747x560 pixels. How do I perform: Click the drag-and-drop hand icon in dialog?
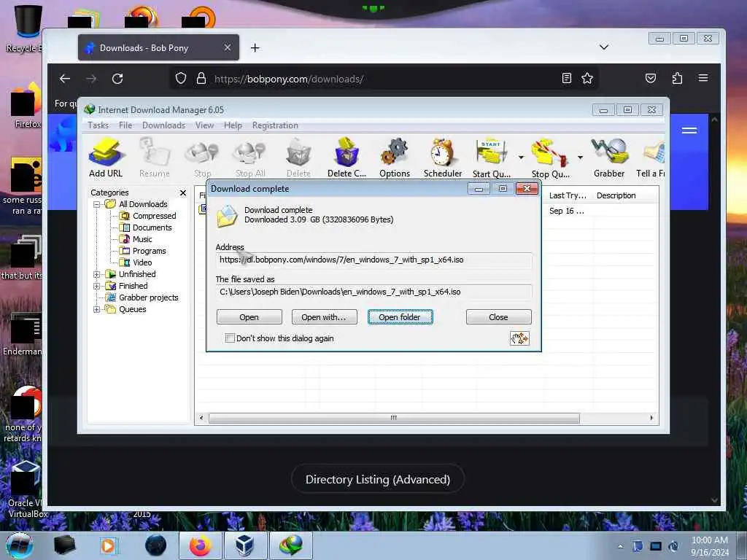coord(519,338)
